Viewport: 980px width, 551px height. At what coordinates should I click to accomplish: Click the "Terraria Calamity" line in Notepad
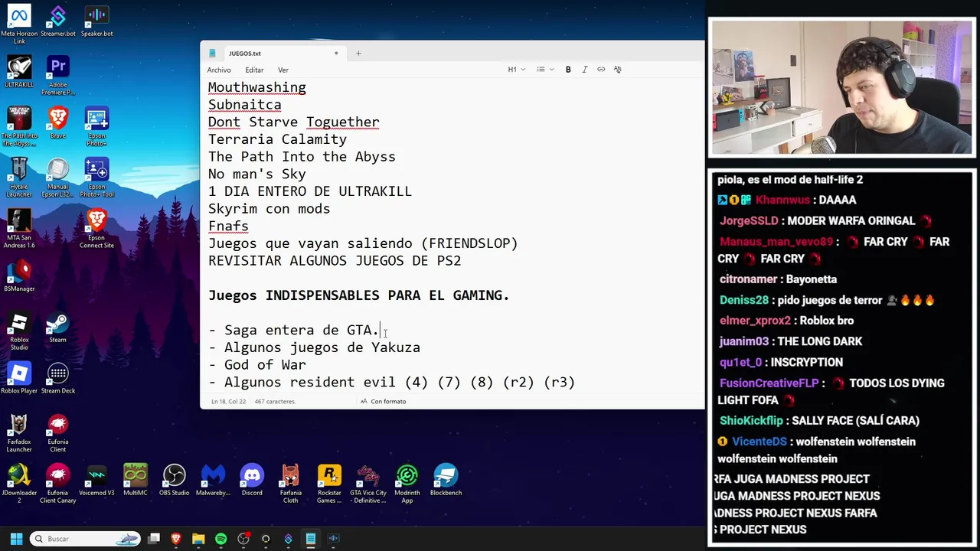click(x=277, y=139)
